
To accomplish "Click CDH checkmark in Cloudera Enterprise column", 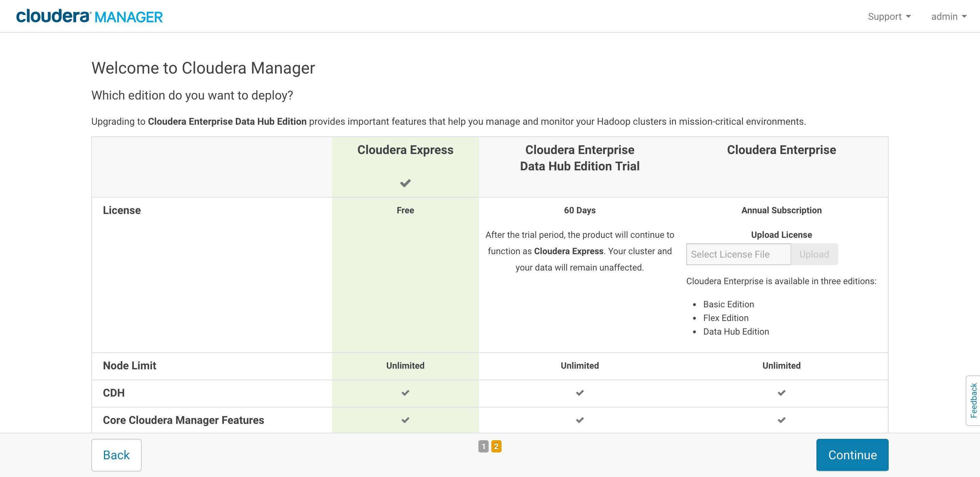I will [x=781, y=393].
